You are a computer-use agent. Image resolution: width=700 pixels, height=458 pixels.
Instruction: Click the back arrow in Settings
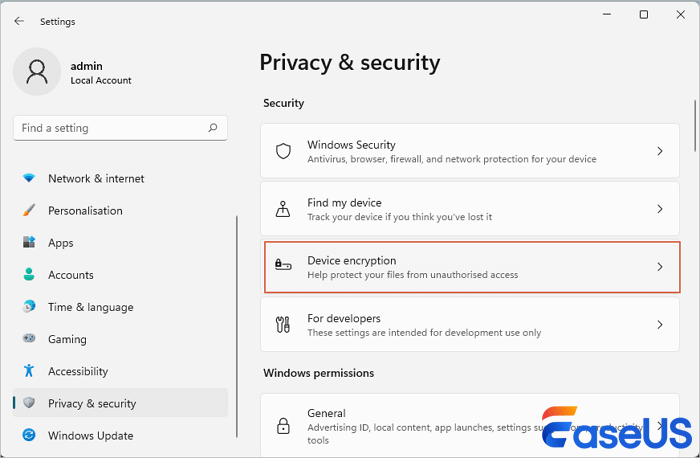click(19, 21)
